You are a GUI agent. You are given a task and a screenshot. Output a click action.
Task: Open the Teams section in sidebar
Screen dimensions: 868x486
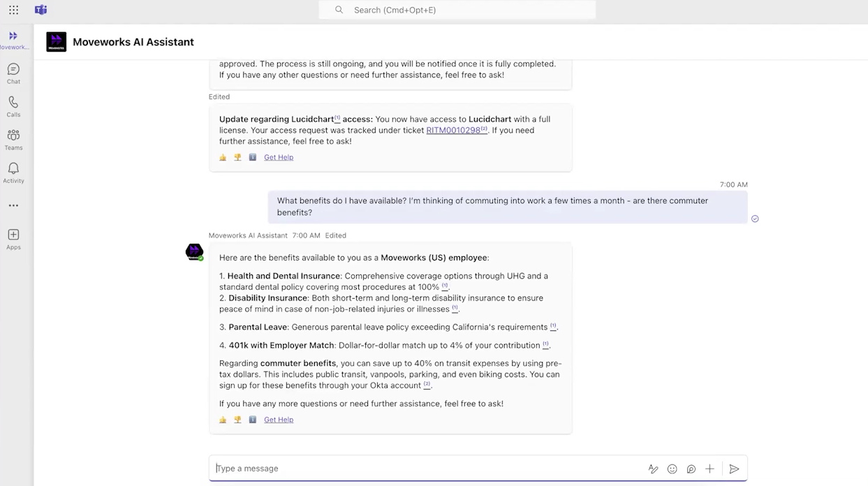[x=13, y=139]
